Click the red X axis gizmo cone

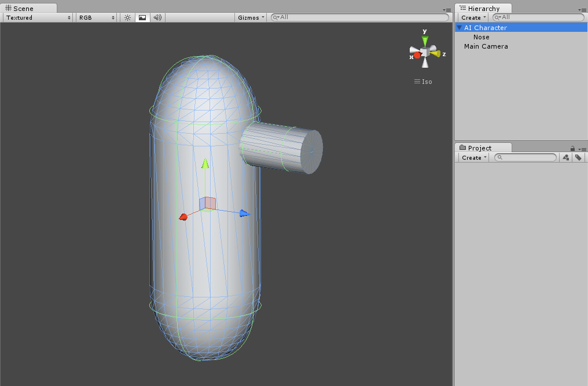pos(416,55)
